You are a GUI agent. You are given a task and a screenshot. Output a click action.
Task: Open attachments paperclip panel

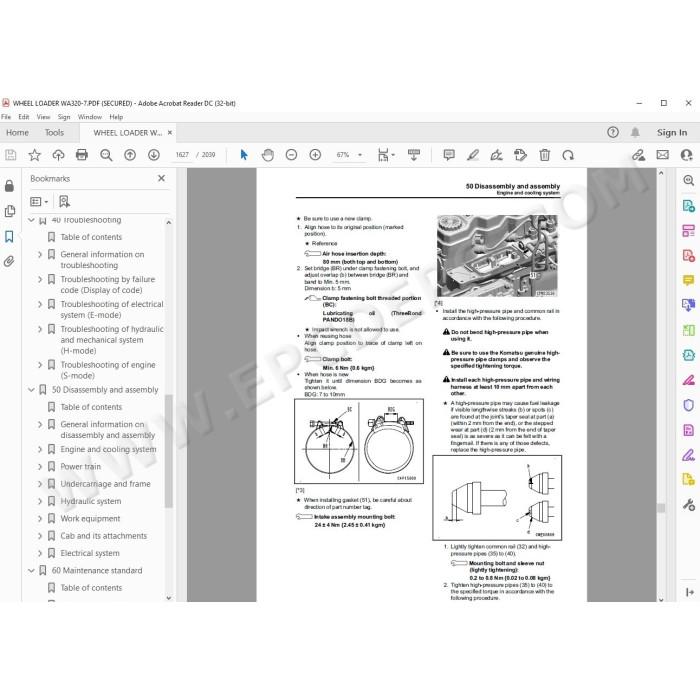9,262
